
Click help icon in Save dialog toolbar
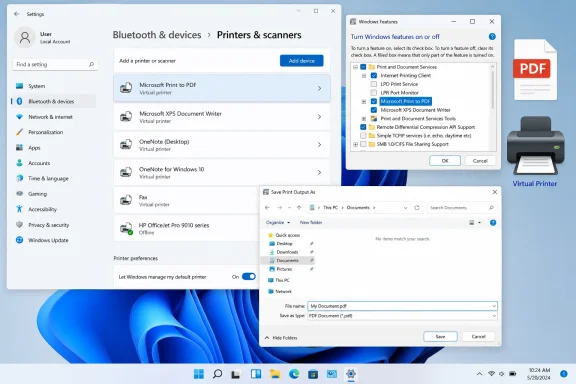tap(493, 223)
